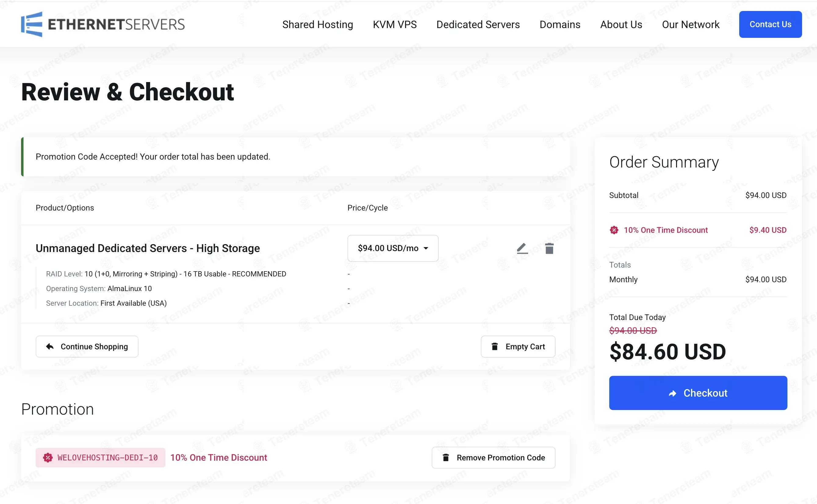817x504 pixels.
Task: Open the $94.00 USD/mo billing cycle dropdown
Action: click(393, 248)
